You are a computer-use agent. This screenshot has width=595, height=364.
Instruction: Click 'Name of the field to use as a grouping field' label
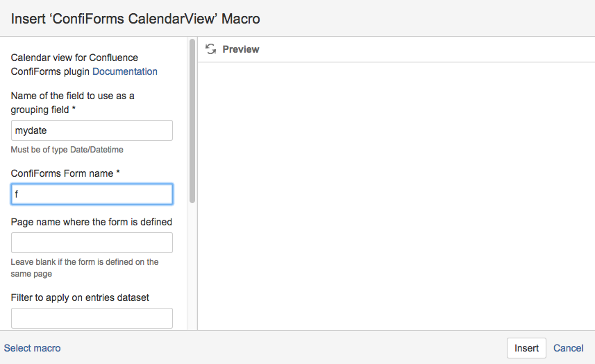tap(72, 103)
